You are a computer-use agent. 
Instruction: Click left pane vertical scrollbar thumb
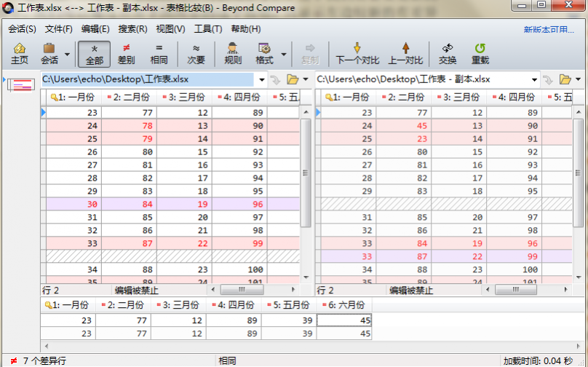point(306,173)
